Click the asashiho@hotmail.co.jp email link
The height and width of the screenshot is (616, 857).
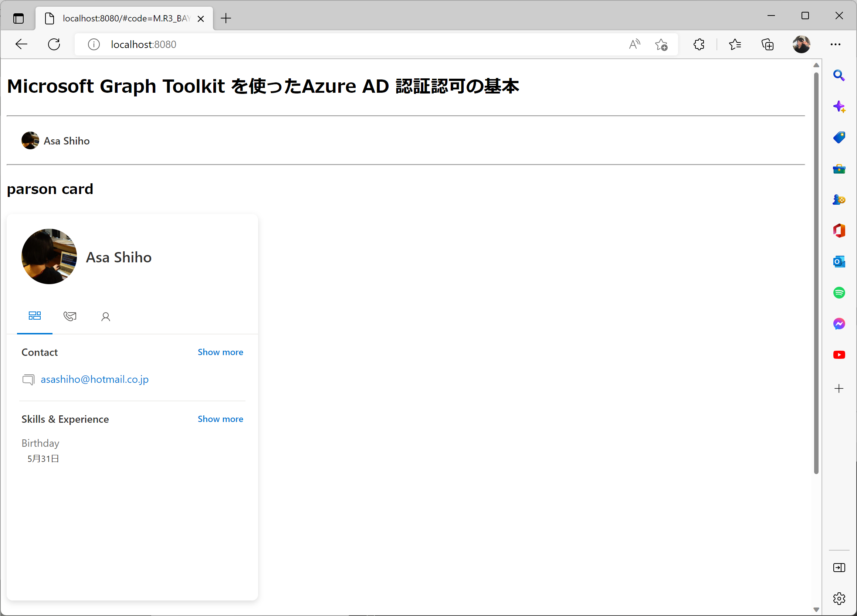click(x=95, y=379)
